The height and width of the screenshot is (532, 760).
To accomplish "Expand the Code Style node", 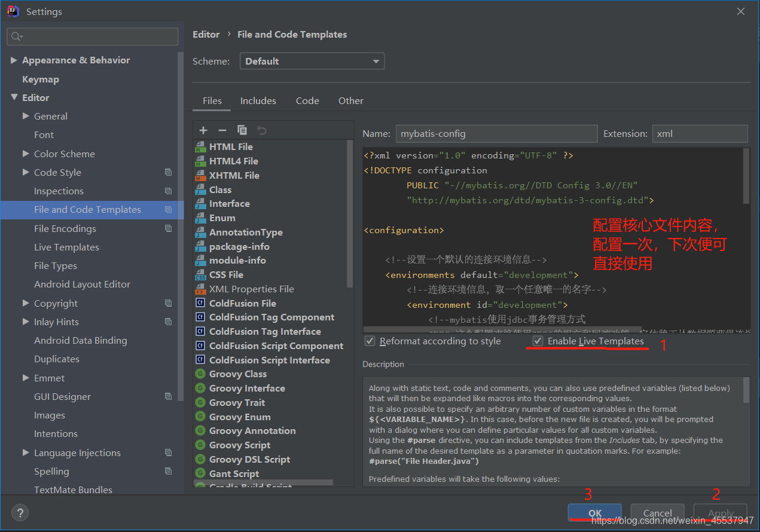I will (26, 172).
